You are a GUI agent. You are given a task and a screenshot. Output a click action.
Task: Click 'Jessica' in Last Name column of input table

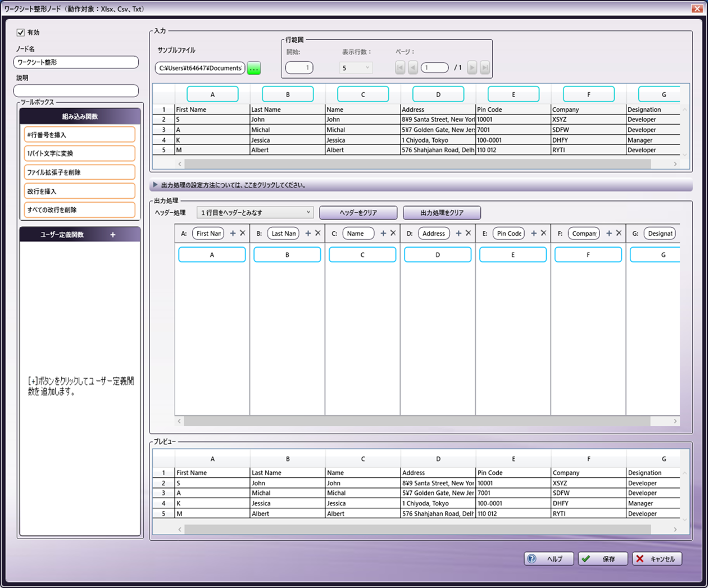click(x=288, y=140)
